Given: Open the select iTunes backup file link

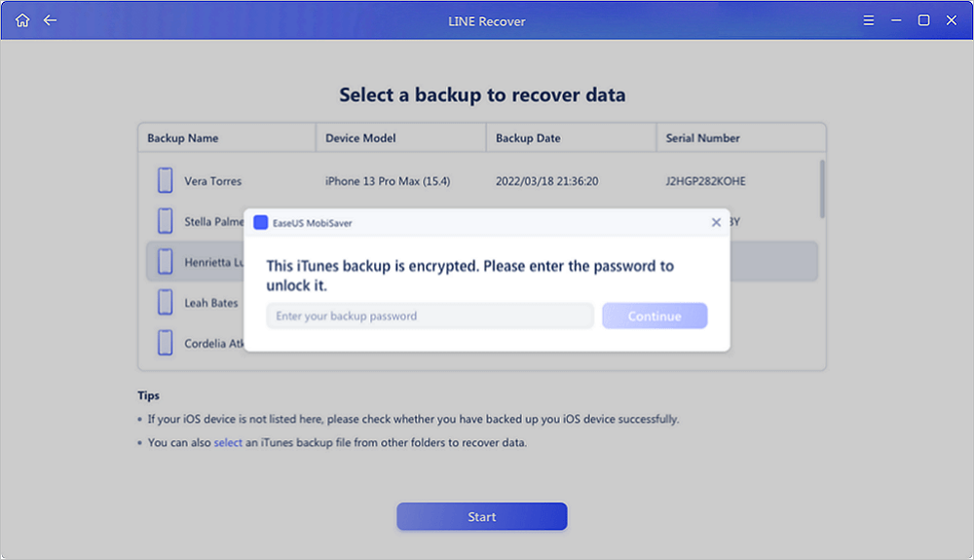Looking at the screenshot, I should (x=228, y=443).
